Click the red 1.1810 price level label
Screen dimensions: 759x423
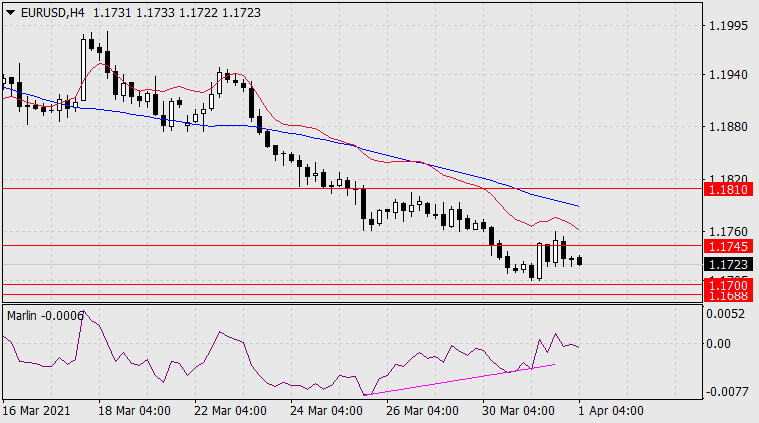(728, 189)
